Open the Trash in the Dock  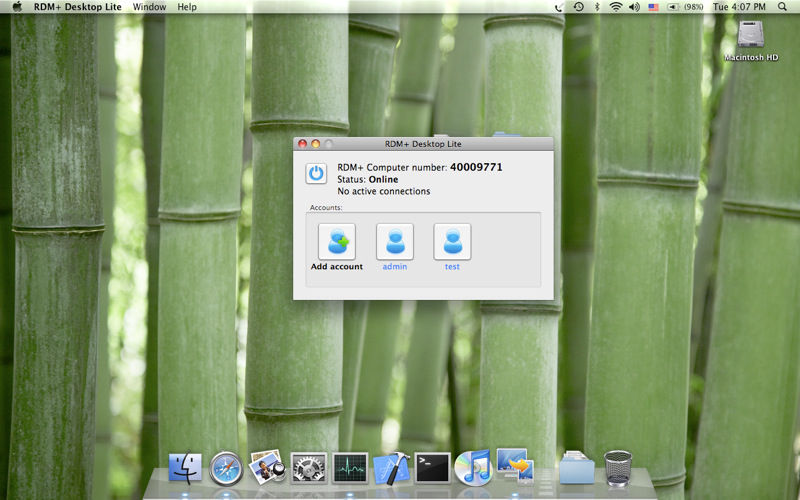(x=618, y=467)
